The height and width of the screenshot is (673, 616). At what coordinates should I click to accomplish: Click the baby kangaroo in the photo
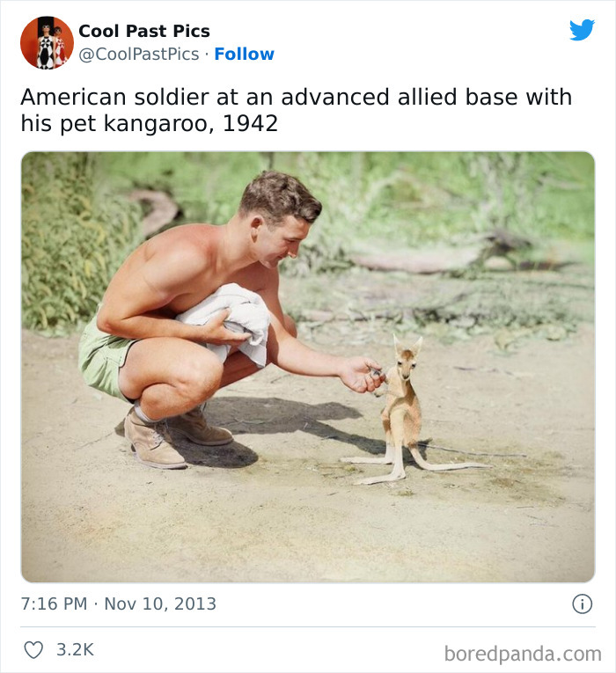(405, 405)
